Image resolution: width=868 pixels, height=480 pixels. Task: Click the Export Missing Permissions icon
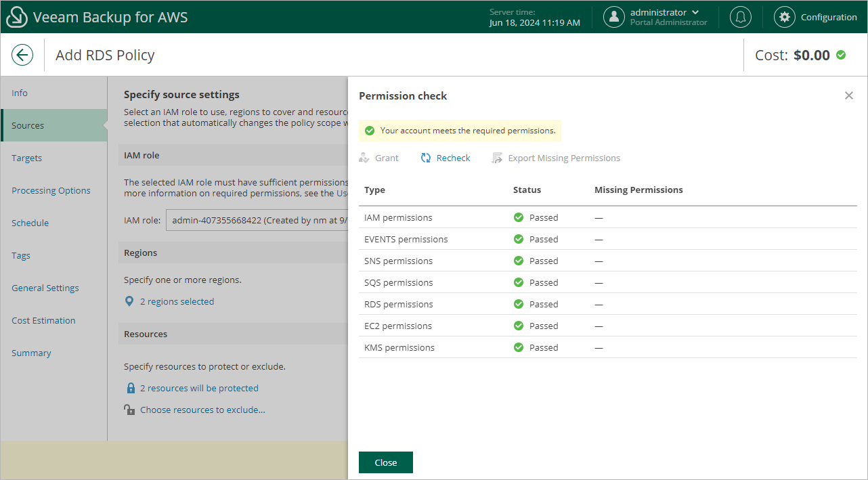coord(498,158)
